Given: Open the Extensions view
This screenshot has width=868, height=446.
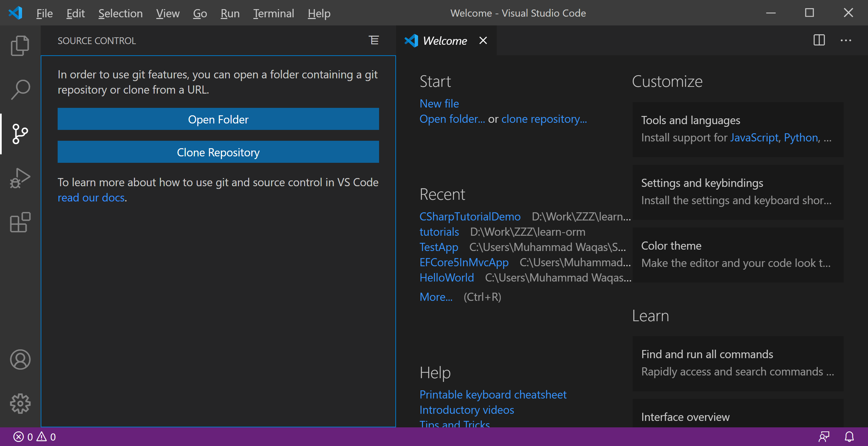Looking at the screenshot, I should [20, 223].
